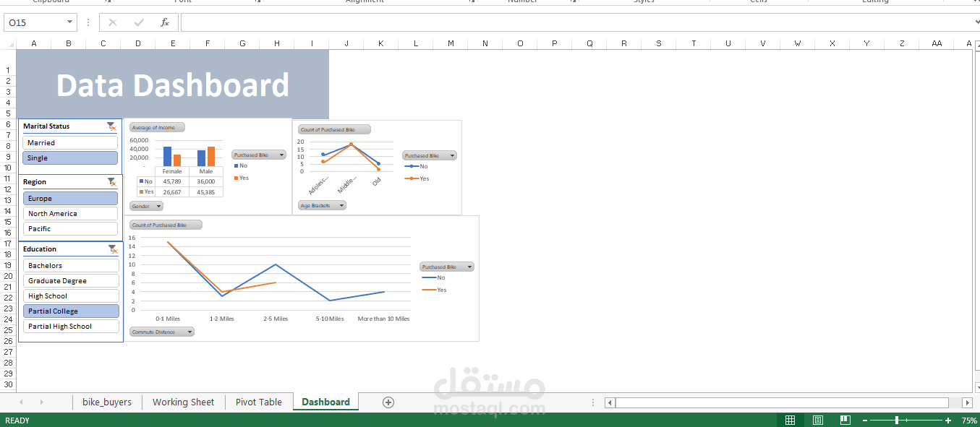Switch to bike_buyers sheet tab

[107, 402]
